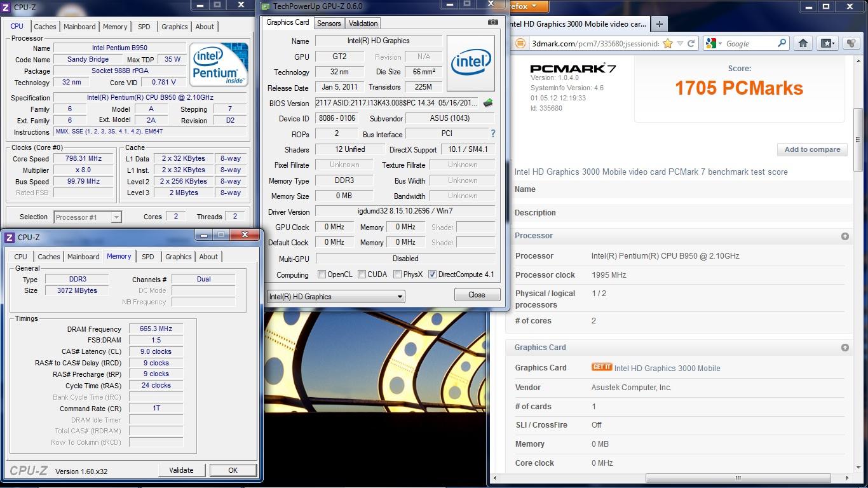Click the Firefox site identity icon in address bar
Image resolution: width=868 pixels, height=488 pixels.
click(520, 43)
